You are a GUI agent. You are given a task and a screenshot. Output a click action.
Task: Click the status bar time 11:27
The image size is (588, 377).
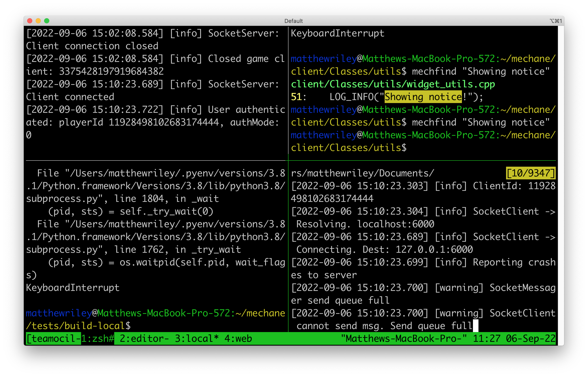pos(487,339)
